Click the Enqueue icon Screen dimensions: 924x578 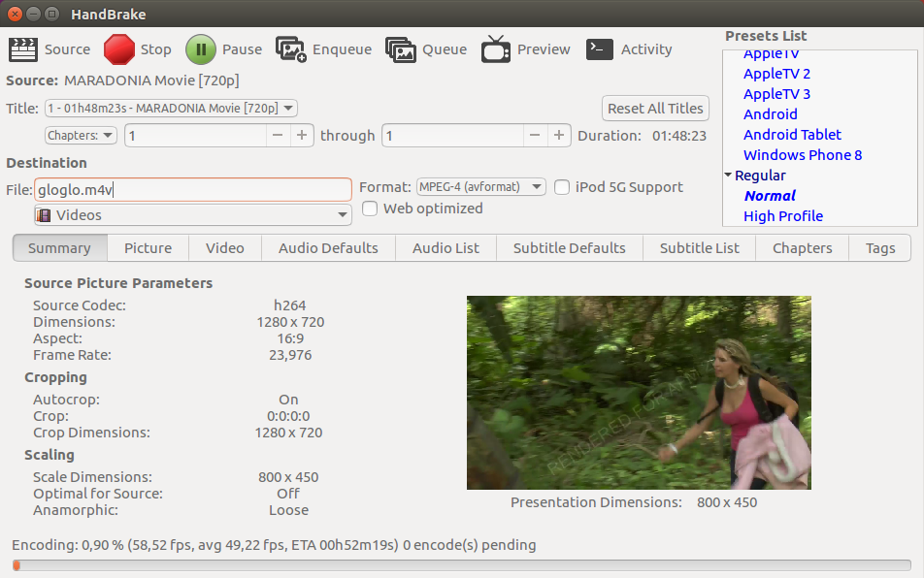pos(291,49)
